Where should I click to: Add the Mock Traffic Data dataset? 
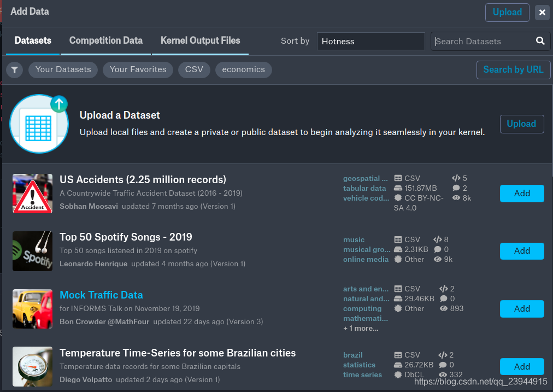click(x=522, y=309)
